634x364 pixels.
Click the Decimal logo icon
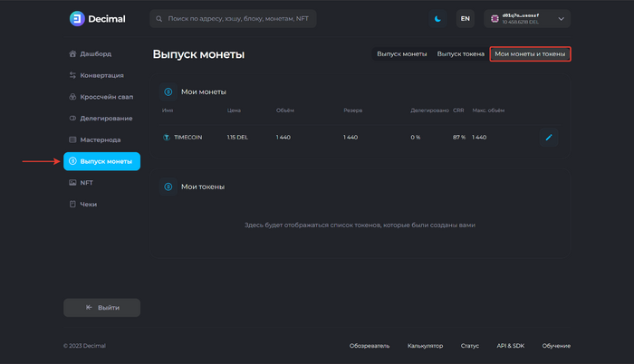(76, 18)
